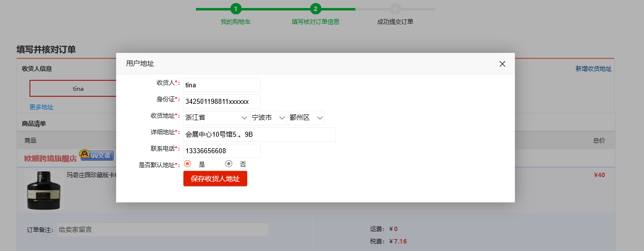Click the wine bottle product thumbnail
The width and height of the screenshot is (644, 251).
click(44, 190)
